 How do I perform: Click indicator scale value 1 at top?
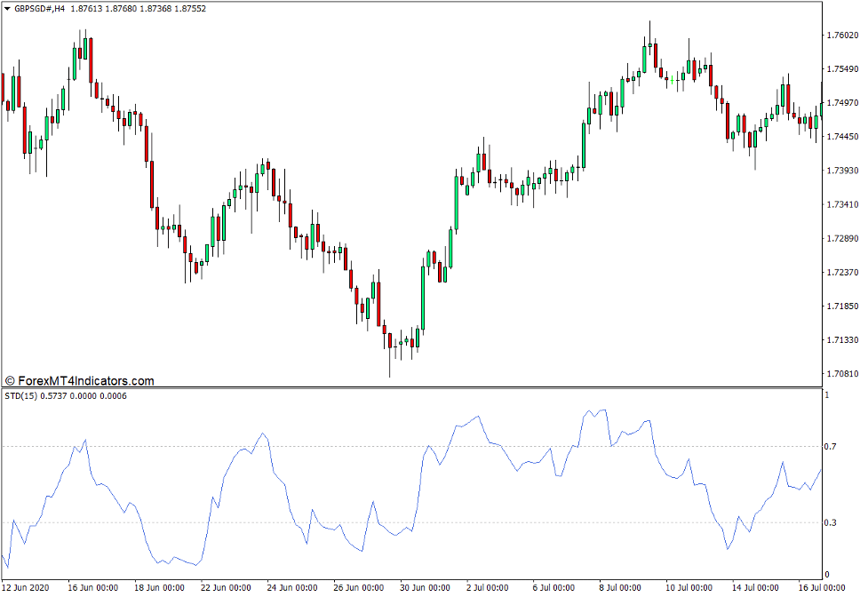(828, 394)
